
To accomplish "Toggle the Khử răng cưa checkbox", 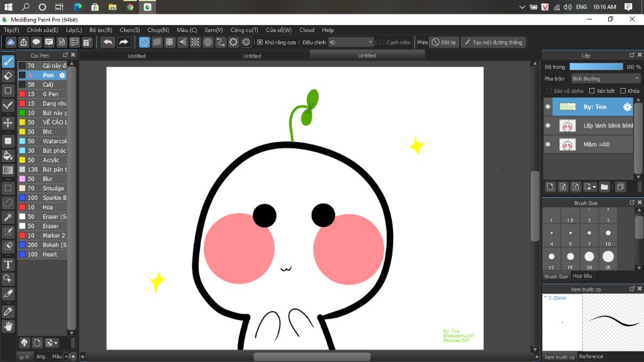I will pos(260,42).
